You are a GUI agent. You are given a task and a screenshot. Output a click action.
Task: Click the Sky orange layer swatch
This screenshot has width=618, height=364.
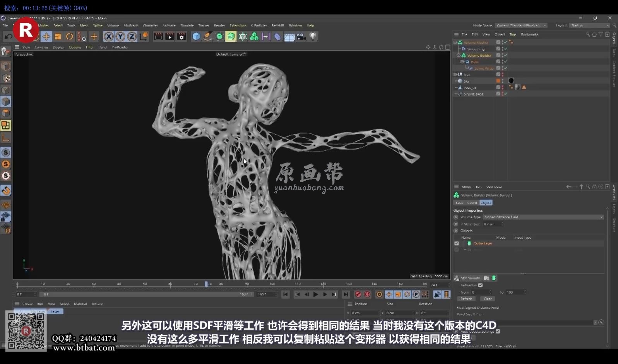[x=498, y=81]
